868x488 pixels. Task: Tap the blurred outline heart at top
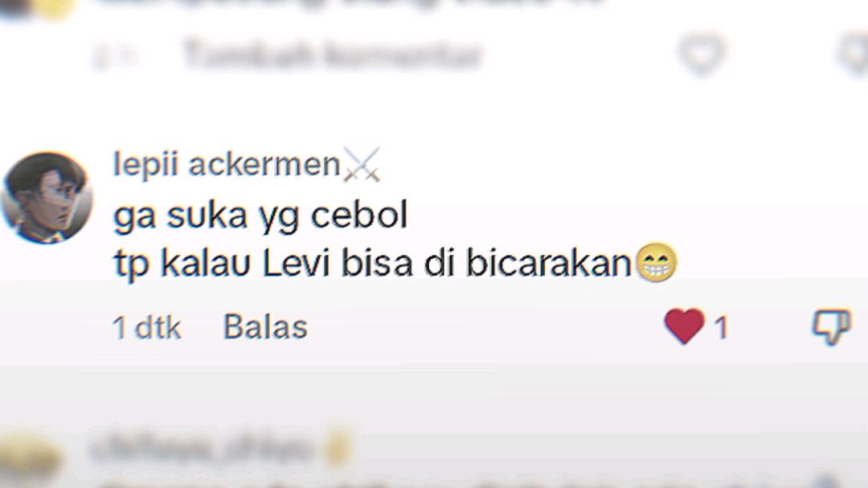702,53
